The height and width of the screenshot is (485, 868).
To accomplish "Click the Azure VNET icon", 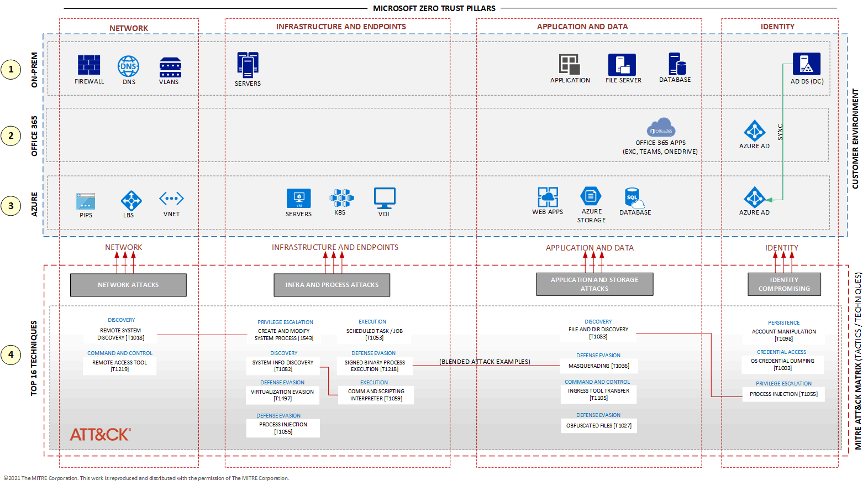I will (x=171, y=198).
